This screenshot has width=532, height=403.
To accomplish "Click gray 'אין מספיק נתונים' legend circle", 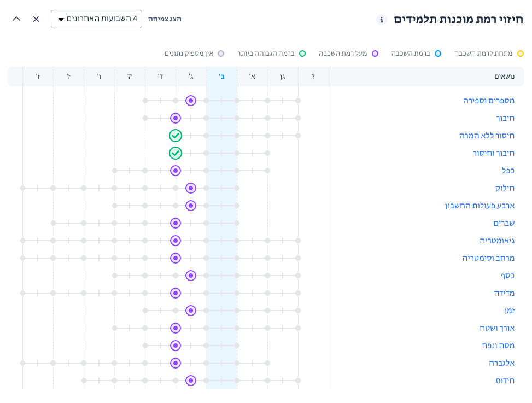I will [221, 54].
